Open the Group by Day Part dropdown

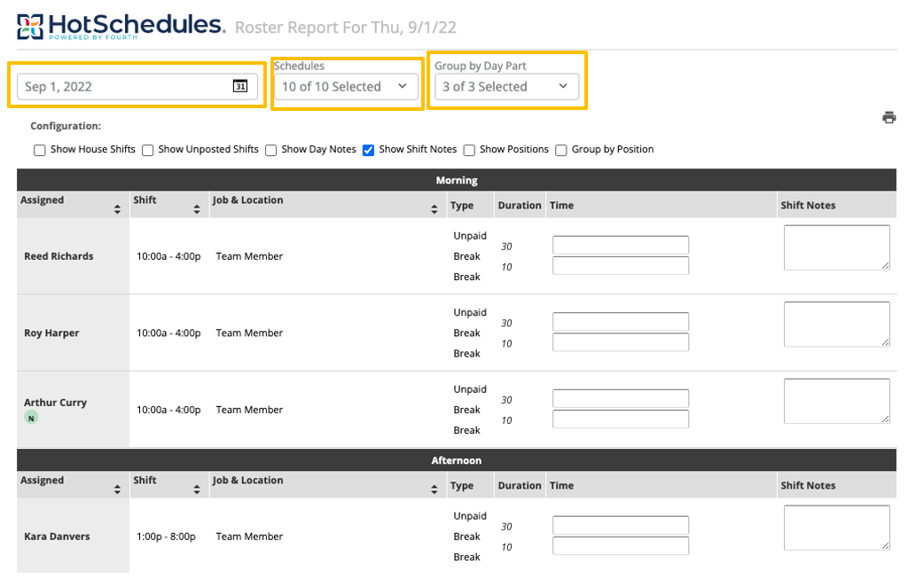[x=506, y=86]
